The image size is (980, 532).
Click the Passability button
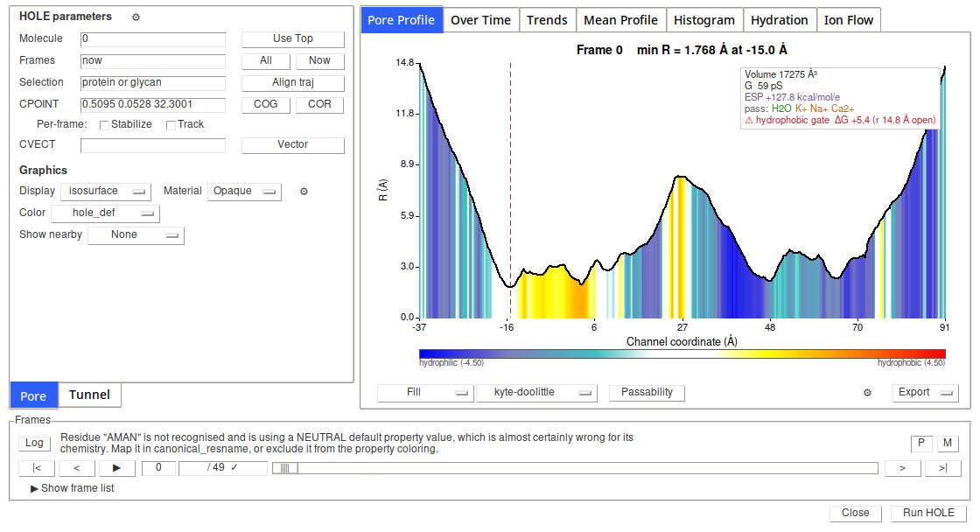pyautogui.click(x=647, y=393)
